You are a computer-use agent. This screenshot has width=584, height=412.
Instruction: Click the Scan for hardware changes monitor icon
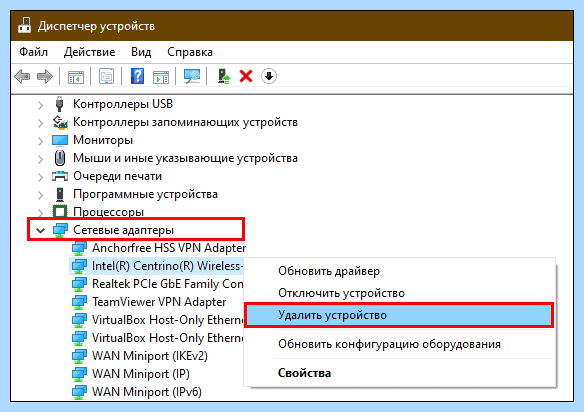click(x=192, y=76)
